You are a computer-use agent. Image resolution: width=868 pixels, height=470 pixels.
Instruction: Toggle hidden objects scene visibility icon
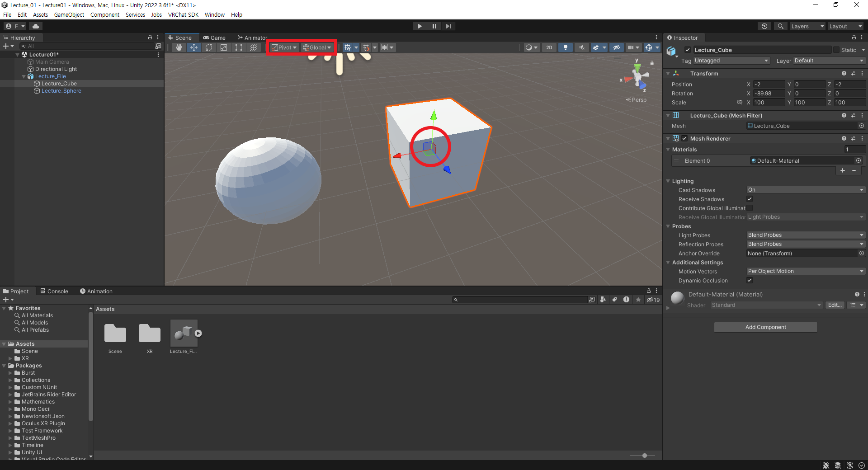[x=616, y=47]
